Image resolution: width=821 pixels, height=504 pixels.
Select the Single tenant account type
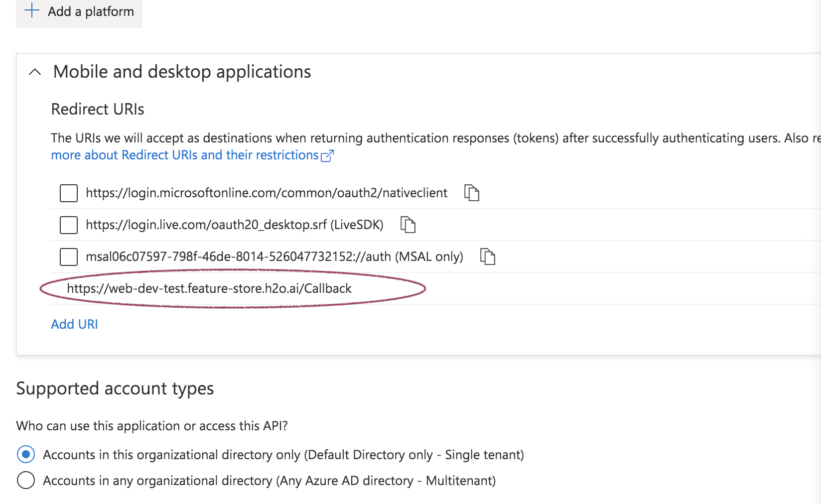click(x=26, y=455)
